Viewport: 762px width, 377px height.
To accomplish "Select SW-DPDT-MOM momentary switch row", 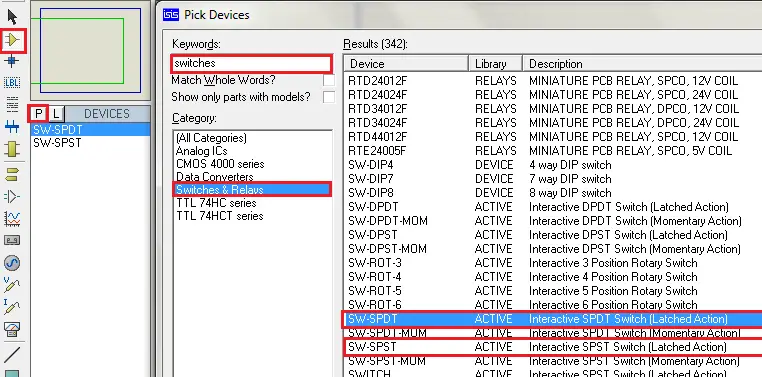I will click(553, 221).
